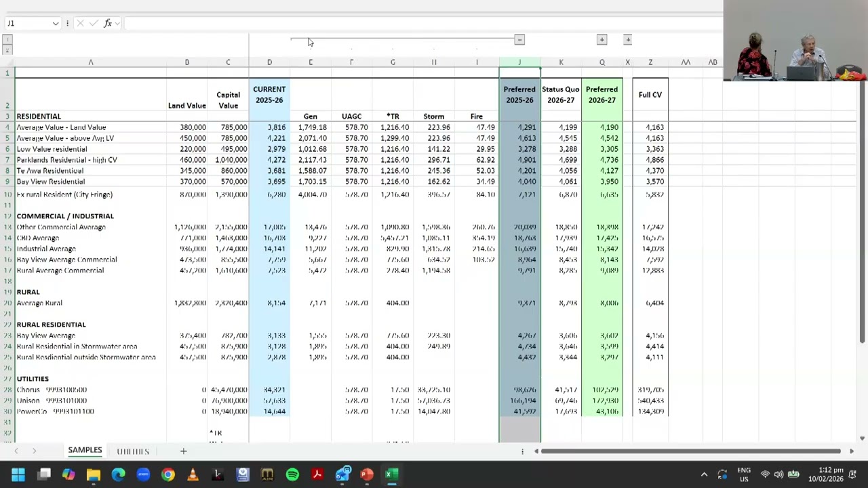868x488 pixels.
Task: Open the Windows Start menu
Action: (18, 474)
